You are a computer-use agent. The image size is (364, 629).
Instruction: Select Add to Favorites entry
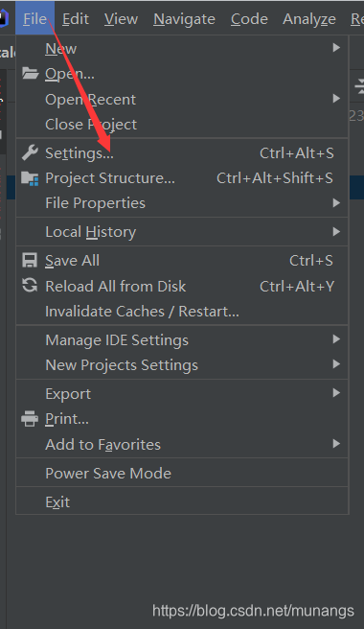182,444
